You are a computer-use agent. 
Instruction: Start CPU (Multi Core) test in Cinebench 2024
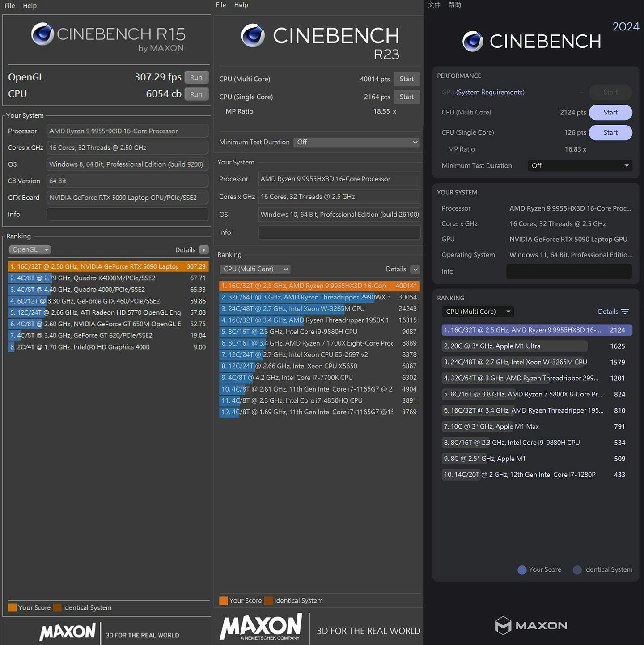click(610, 112)
